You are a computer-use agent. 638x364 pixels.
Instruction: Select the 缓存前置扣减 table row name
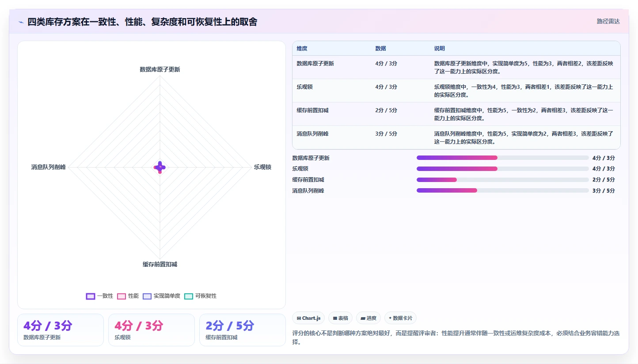tap(313, 110)
